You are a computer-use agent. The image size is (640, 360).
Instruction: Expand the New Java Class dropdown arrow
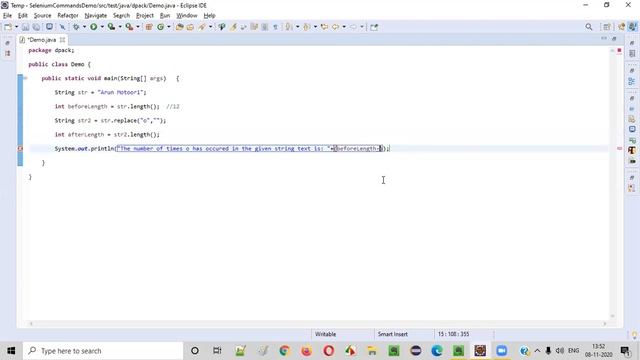pyautogui.click(x=169, y=27)
